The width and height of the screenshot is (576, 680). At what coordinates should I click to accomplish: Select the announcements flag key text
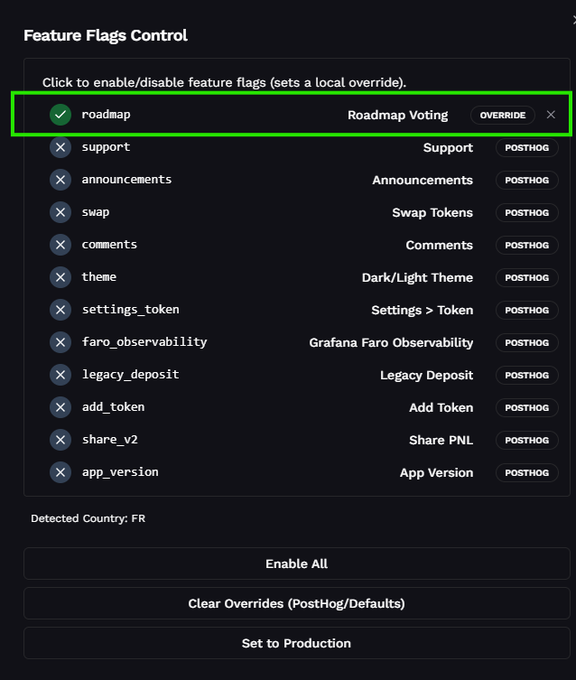(127, 180)
